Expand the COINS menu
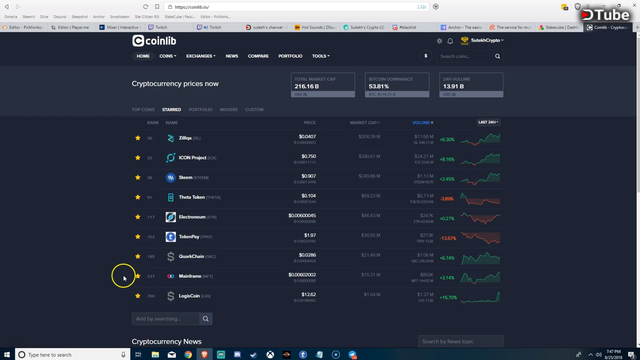Viewport: 640px width, 360px height. coord(168,56)
